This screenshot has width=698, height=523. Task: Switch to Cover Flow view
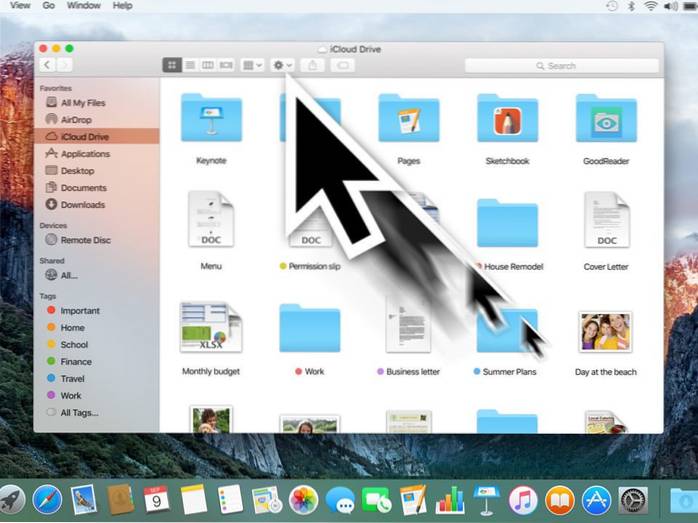tap(226, 65)
